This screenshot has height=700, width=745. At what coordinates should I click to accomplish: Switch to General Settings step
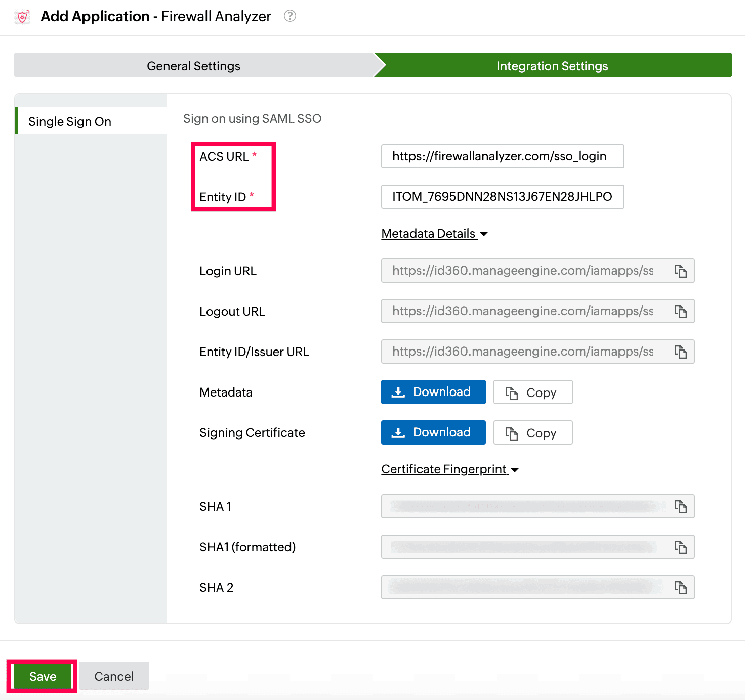coord(194,66)
